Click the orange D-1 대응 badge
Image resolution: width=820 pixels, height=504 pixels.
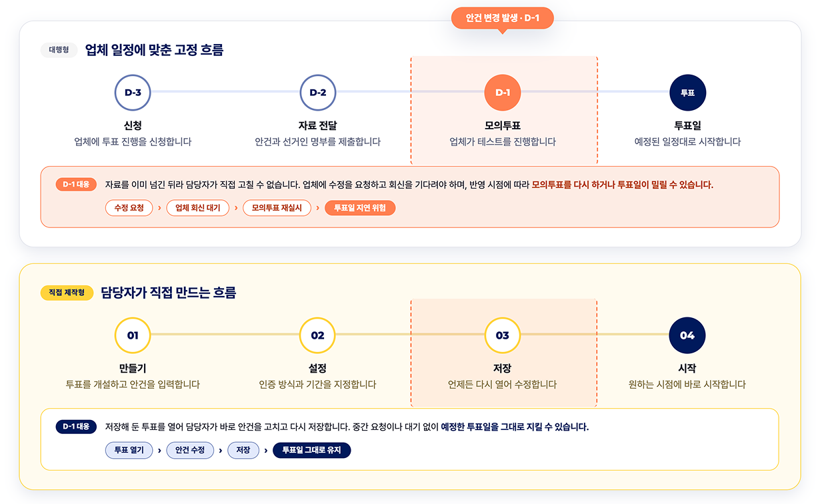point(77,185)
